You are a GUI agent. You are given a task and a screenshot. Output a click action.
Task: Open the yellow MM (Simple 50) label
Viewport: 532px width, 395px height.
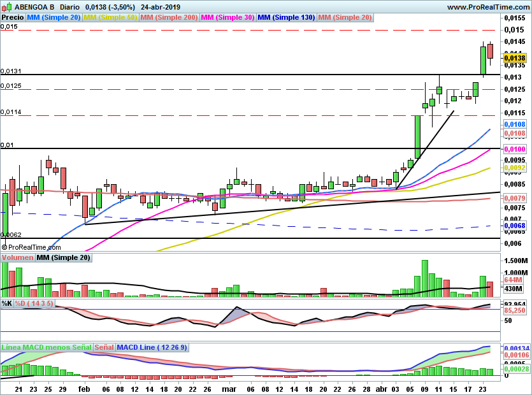[x=110, y=17]
